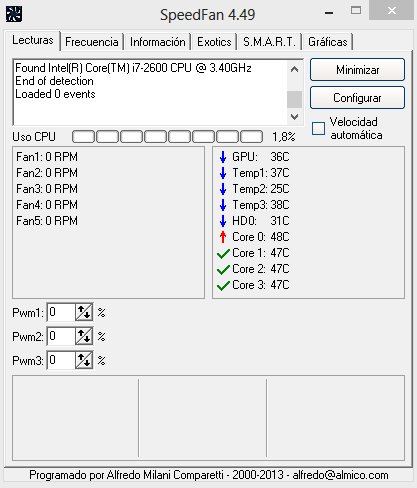417x488 pixels.
Task: Click the SpeedFan app icon in title bar
Action: click(x=14, y=14)
